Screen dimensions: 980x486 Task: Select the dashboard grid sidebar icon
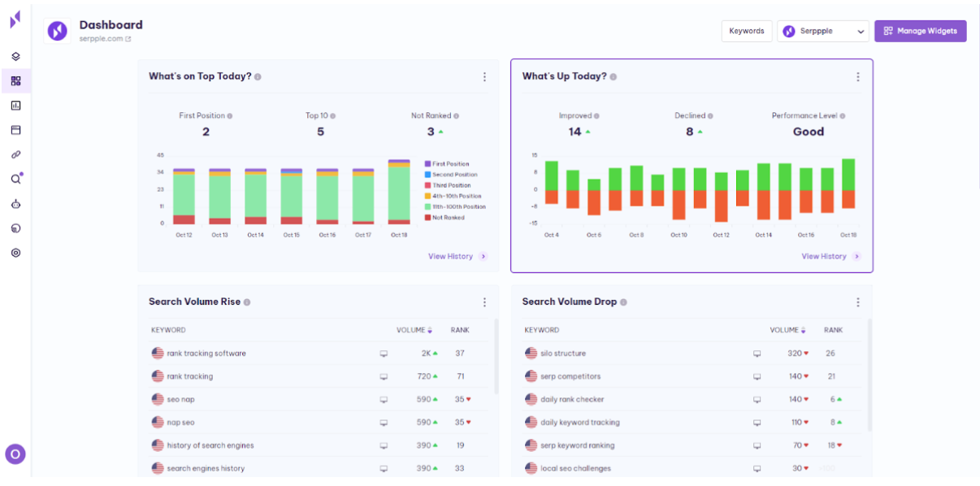pos(15,81)
